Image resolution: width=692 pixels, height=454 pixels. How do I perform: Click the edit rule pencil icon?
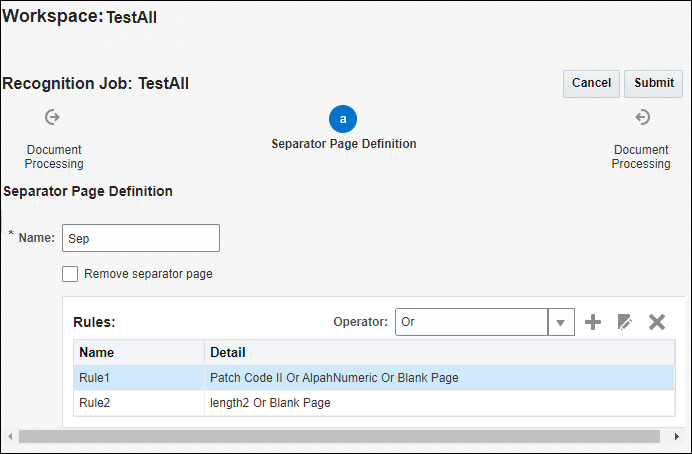pos(624,322)
